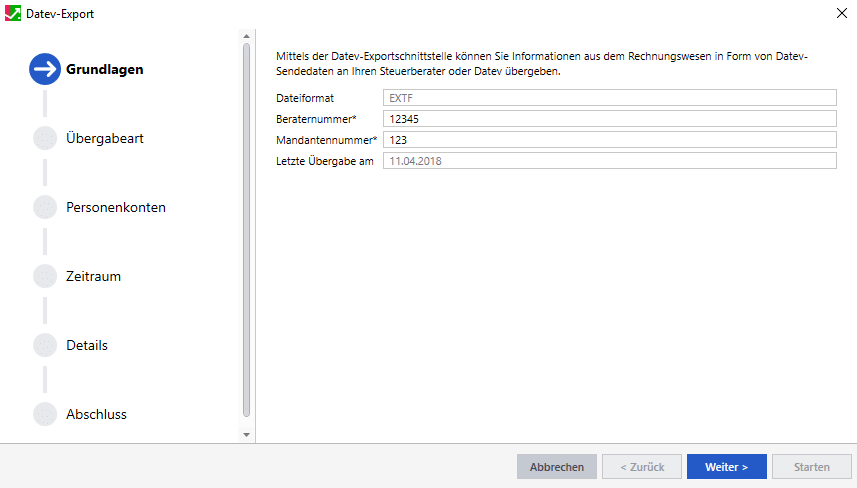This screenshot has width=857, height=488.
Task: Select the Übergabeart step circle
Action: pyautogui.click(x=45, y=138)
